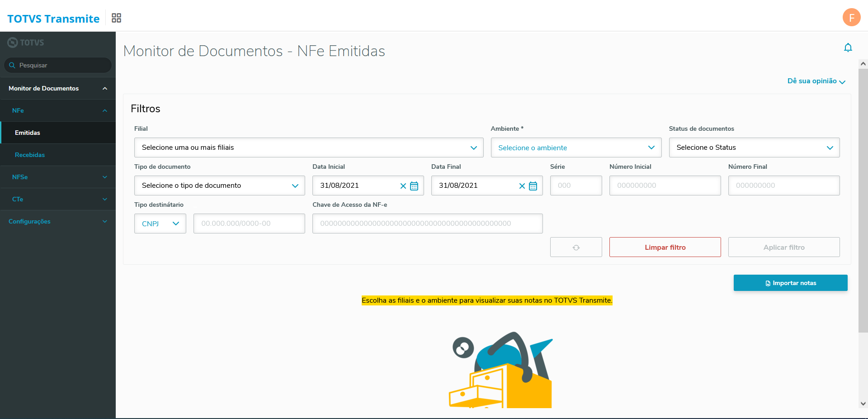Open the user avatar F menu

[851, 18]
